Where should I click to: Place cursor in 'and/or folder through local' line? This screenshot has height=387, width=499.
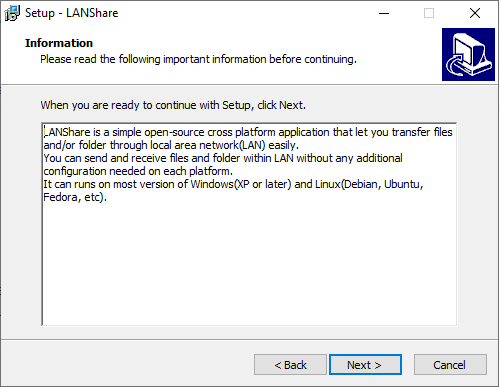click(x=171, y=145)
